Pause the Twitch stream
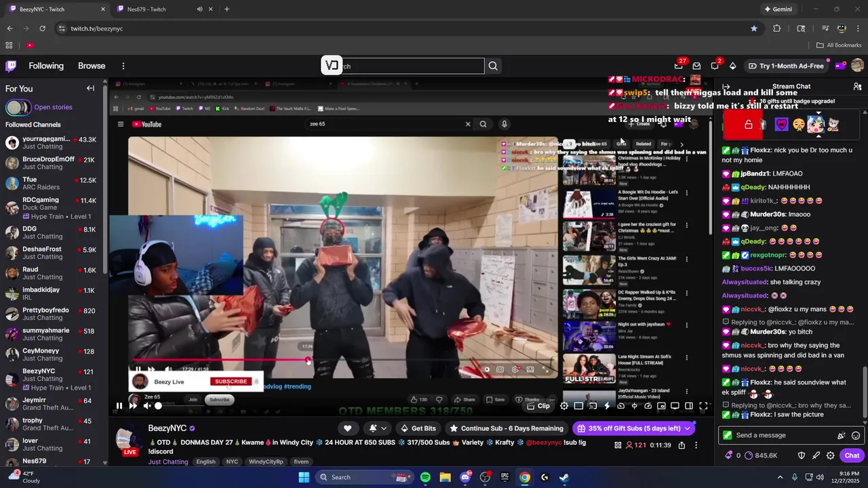The width and height of the screenshot is (868, 488). pyautogui.click(x=119, y=406)
